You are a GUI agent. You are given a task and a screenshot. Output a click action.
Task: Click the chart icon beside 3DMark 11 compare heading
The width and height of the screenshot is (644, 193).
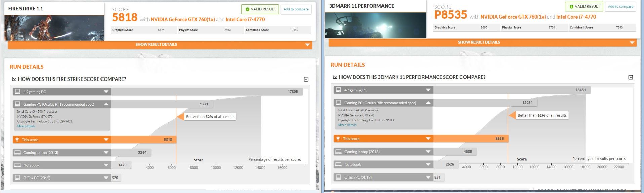coord(335,77)
